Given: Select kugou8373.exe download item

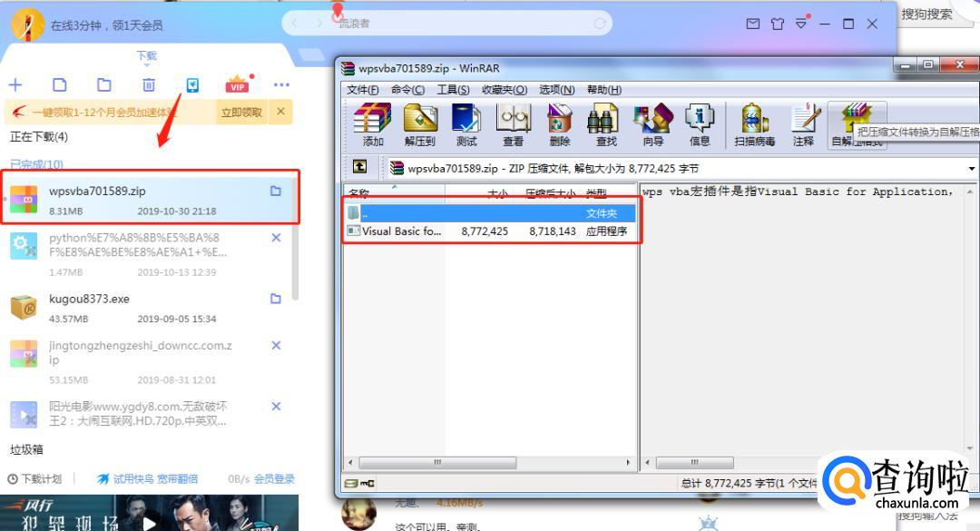Looking at the screenshot, I should pos(150,309).
